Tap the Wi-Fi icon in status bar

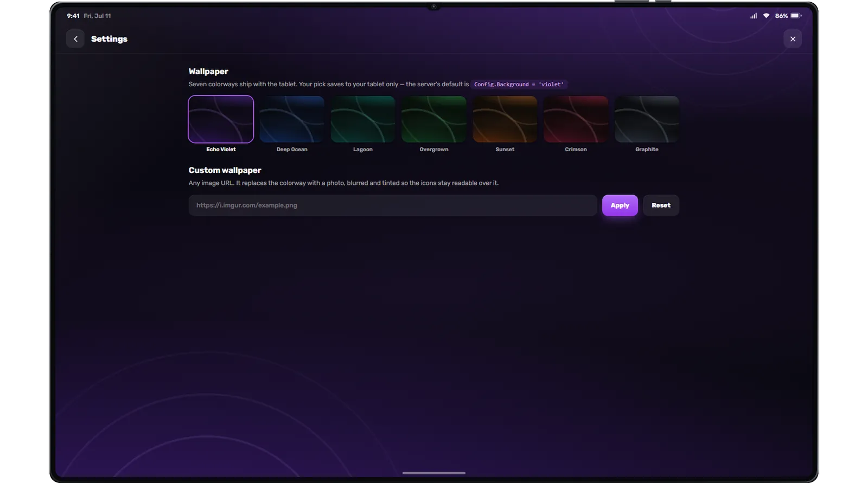point(766,16)
